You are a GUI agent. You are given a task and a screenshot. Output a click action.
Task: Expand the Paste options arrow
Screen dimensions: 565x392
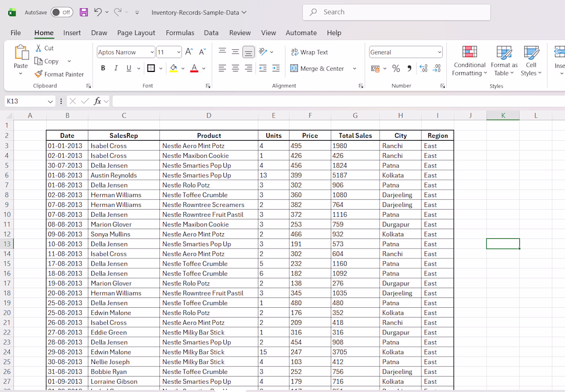tap(21, 74)
